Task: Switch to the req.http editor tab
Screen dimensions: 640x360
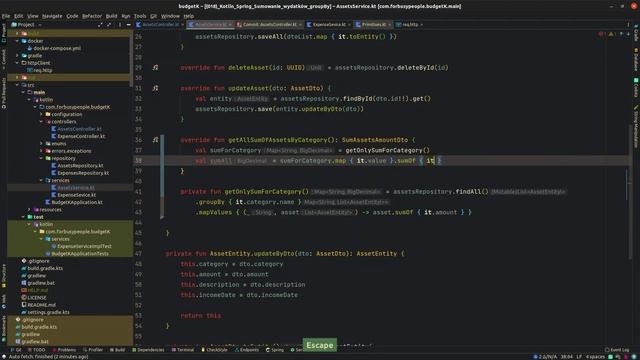Action: (409, 24)
